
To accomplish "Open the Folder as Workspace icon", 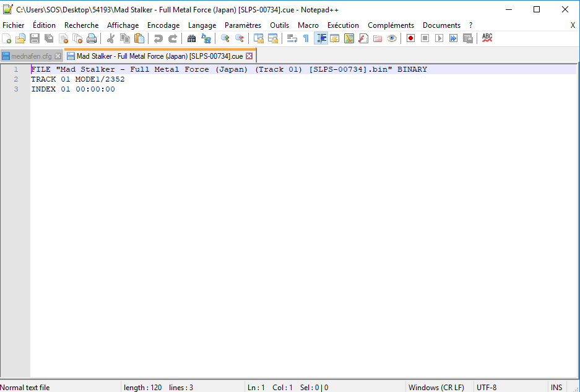I will coord(378,38).
